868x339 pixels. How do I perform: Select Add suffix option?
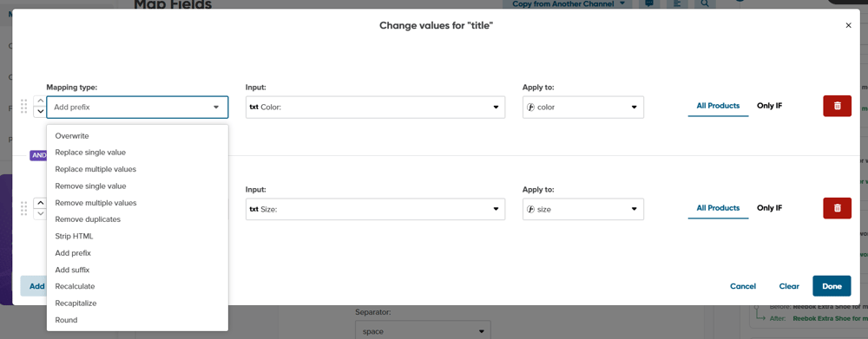pyautogui.click(x=137, y=270)
